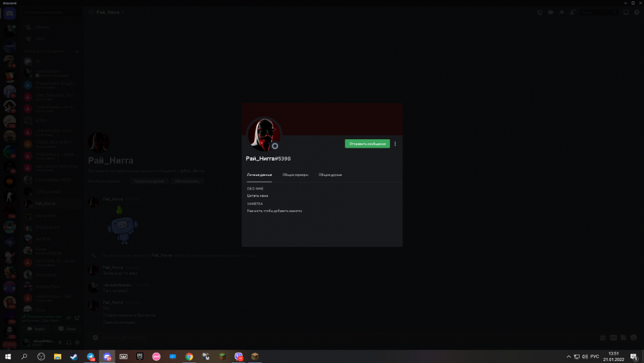The image size is (644, 363).
Task: Click the plus icon to create DM
Action: (x=77, y=52)
